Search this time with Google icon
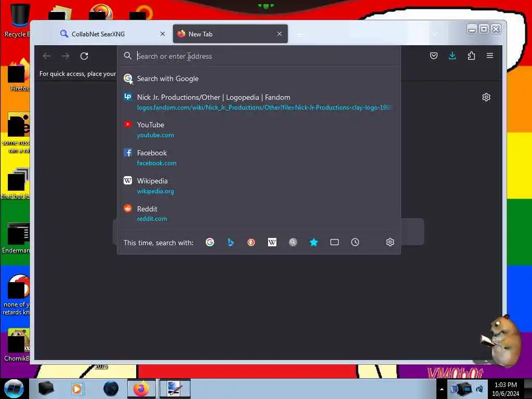This screenshot has height=399, width=532. [210, 242]
